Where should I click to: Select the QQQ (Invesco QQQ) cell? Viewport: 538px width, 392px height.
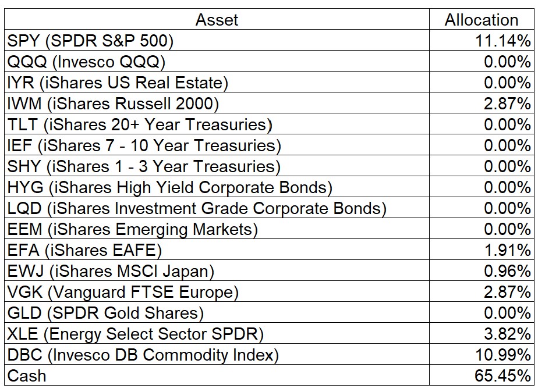click(87, 62)
